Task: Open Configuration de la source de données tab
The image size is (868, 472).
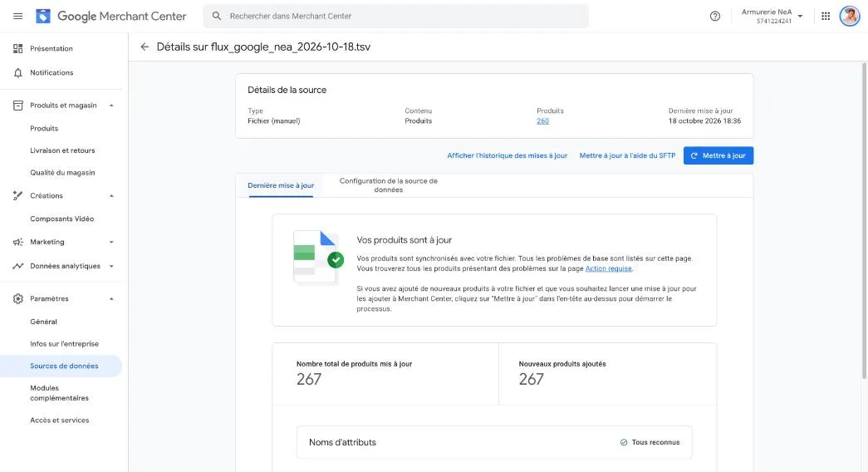Action: pyautogui.click(x=388, y=185)
